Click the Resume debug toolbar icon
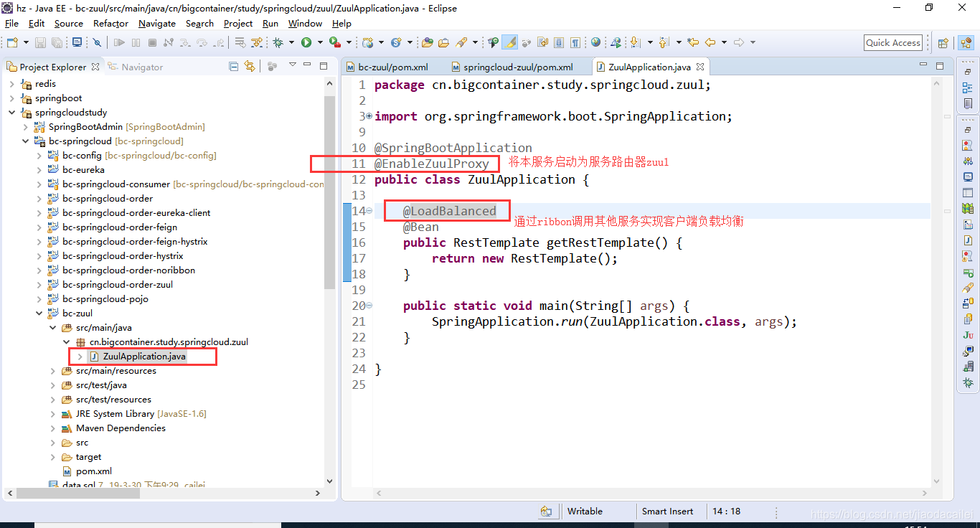 (x=119, y=42)
